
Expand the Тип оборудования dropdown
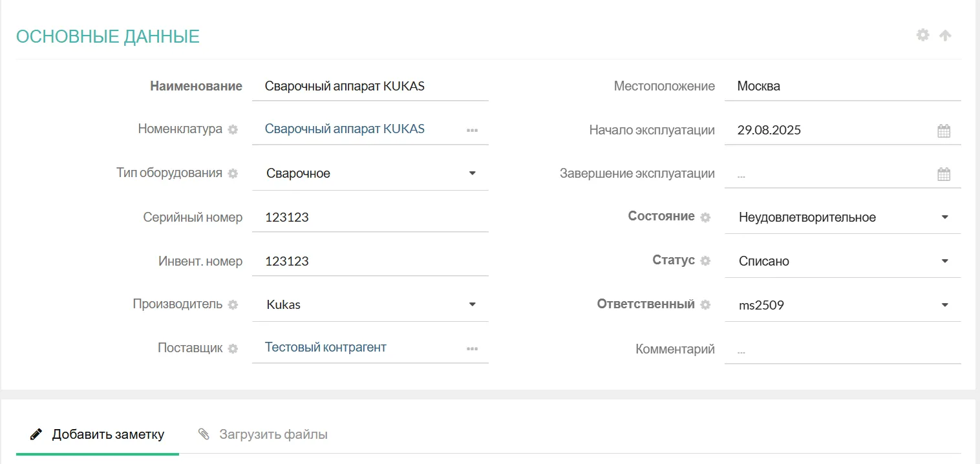point(472,173)
